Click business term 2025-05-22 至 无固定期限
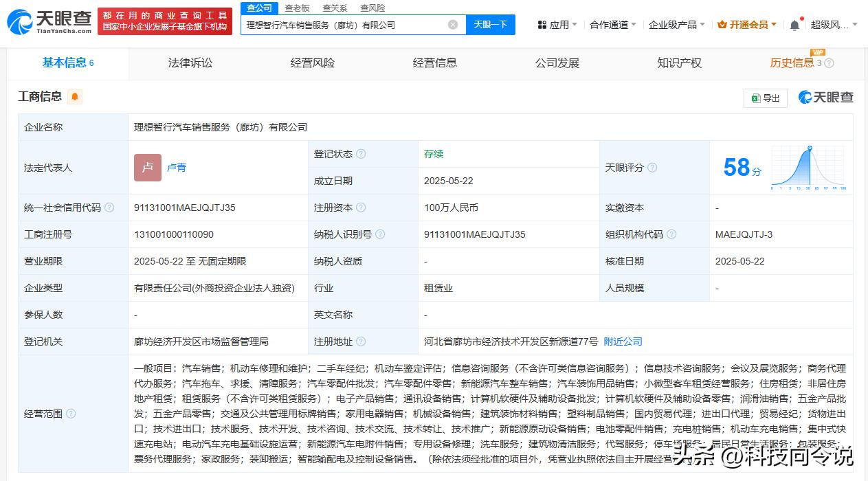 point(190,261)
